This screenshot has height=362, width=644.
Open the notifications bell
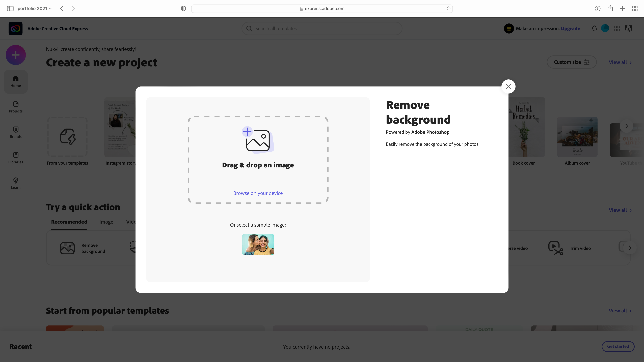(x=594, y=28)
